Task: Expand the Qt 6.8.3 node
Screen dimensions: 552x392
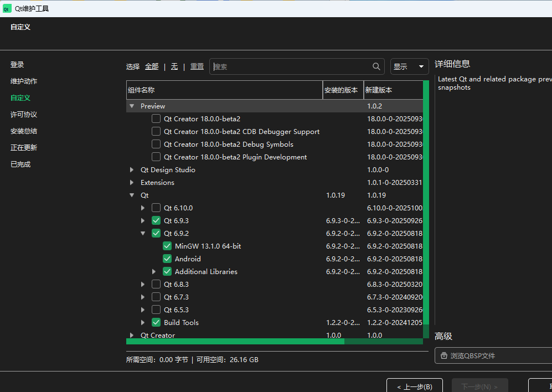Action: [143, 284]
